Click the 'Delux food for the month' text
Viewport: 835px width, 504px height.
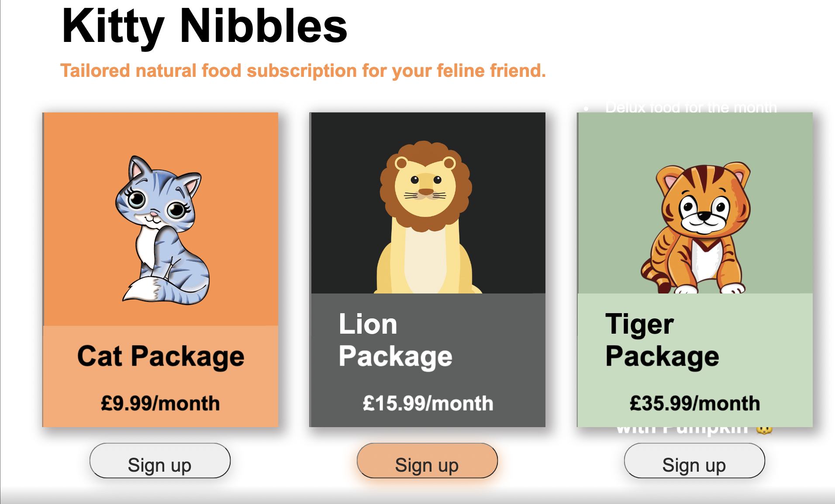tap(691, 107)
